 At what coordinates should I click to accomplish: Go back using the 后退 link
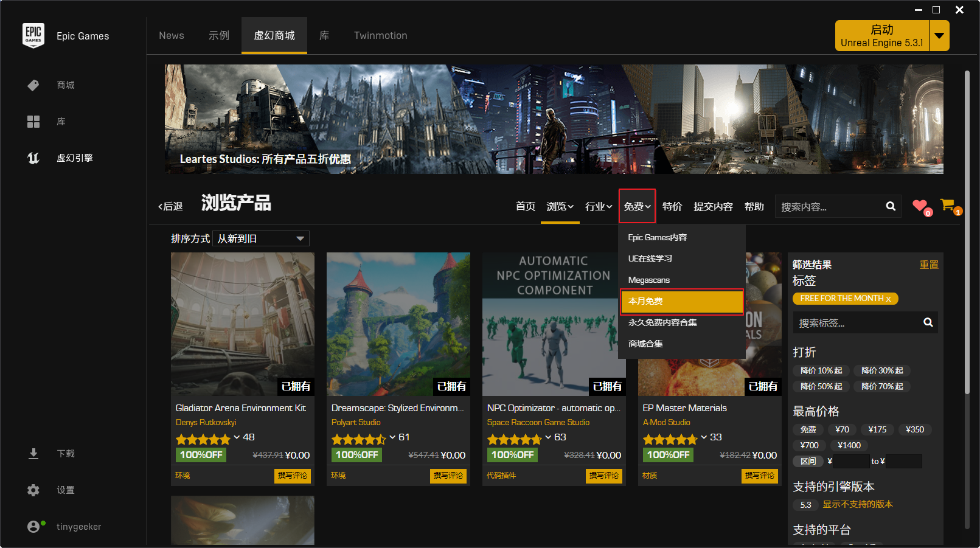(x=171, y=207)
